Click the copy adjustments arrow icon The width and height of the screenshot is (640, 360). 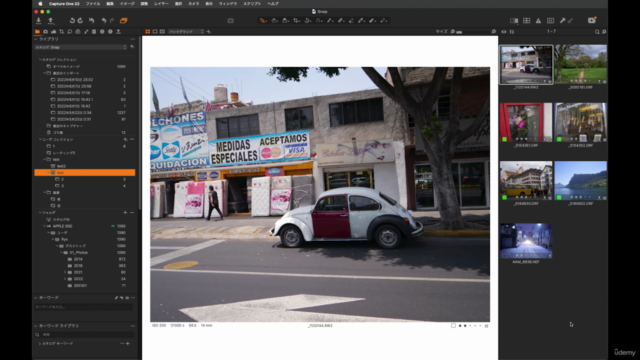coord(563,20)
